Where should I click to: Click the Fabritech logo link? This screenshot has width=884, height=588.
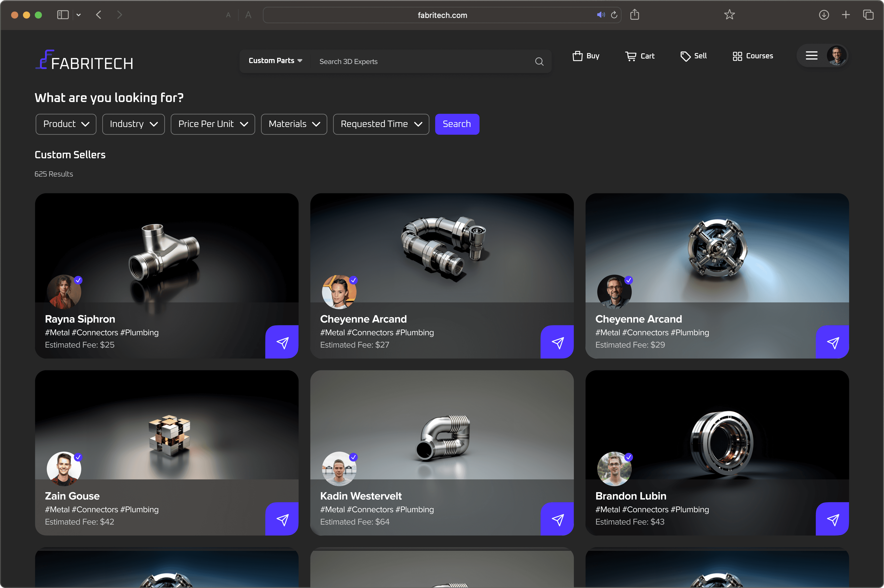point(84,60)
